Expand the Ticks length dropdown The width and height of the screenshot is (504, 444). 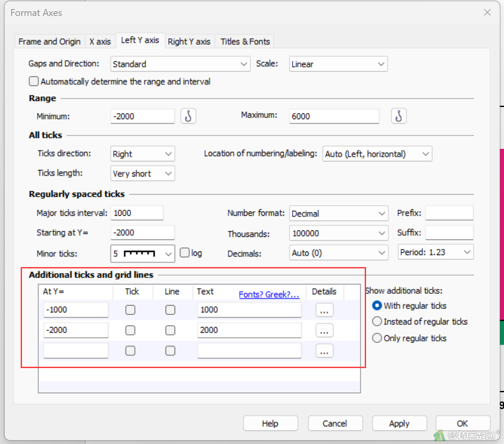click(142, 173)
